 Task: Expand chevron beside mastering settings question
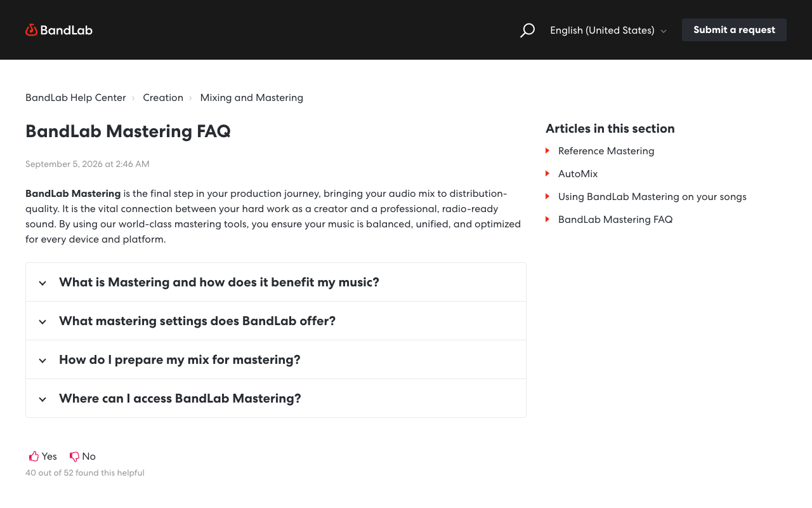[43, 321]
